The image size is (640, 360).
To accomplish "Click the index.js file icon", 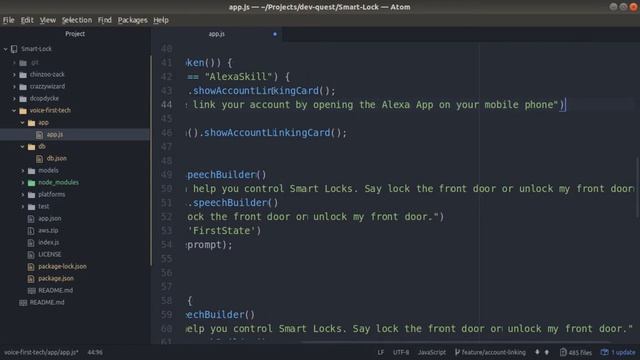I will click(31, 243).
